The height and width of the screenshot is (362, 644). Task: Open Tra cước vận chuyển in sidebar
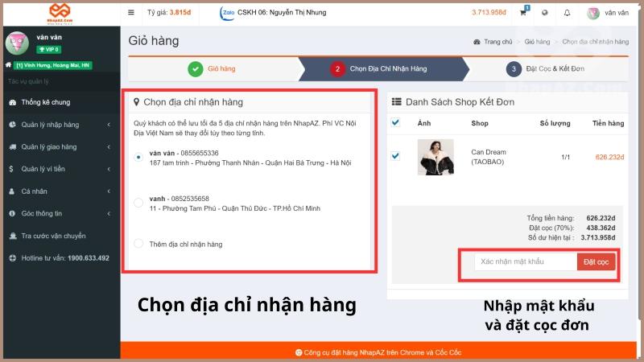tap(53, 236)
